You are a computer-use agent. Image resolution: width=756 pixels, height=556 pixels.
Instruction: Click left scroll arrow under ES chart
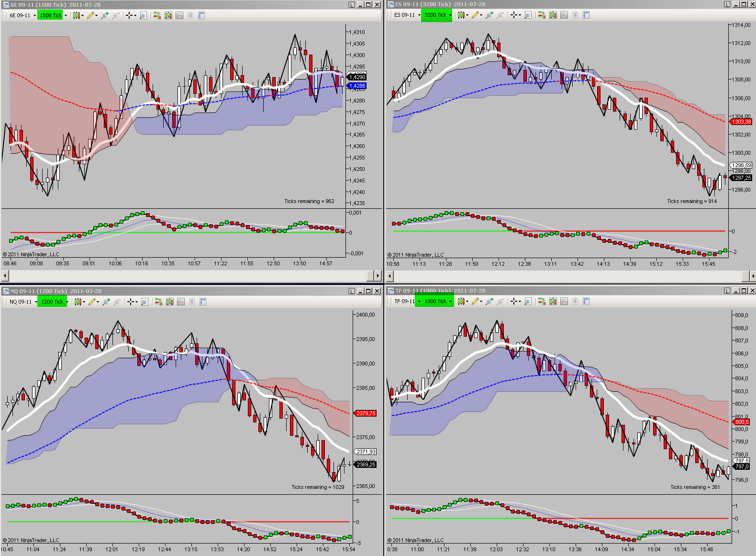390,276
